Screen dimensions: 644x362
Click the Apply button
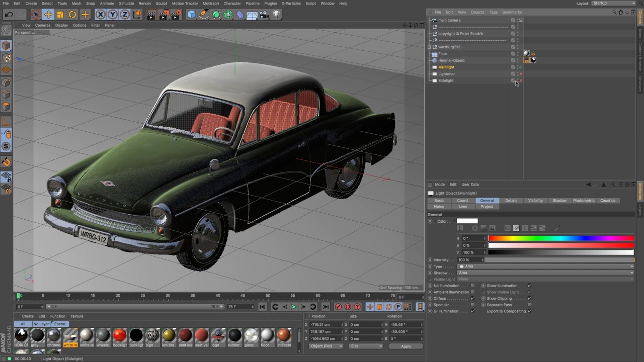(406, 346)
